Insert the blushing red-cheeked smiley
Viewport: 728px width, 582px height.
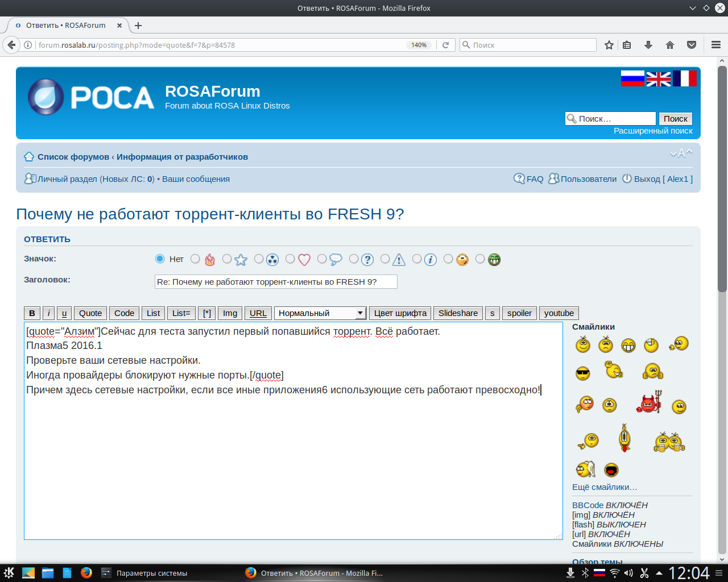584,404
